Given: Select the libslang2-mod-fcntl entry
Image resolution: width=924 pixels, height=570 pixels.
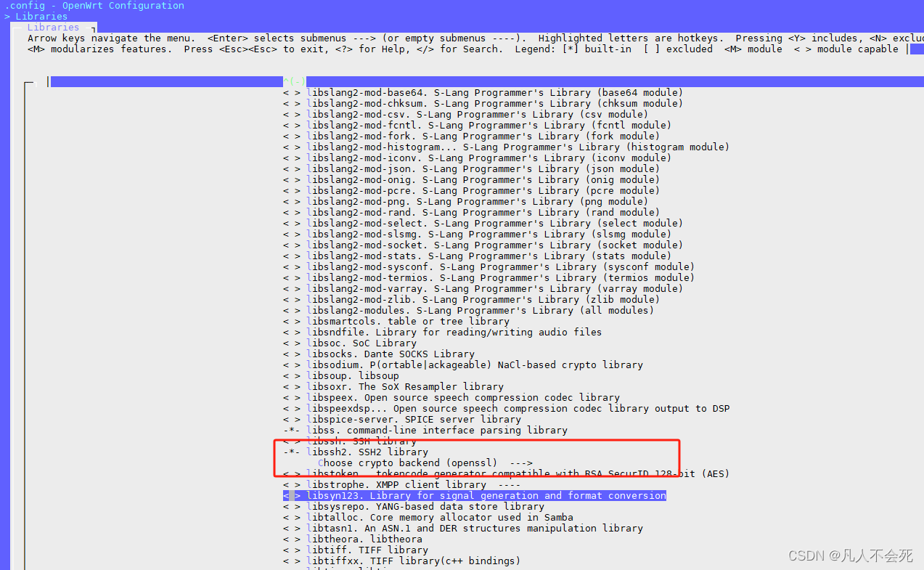Looking at the screenshot, I should (x=477, y=126).
